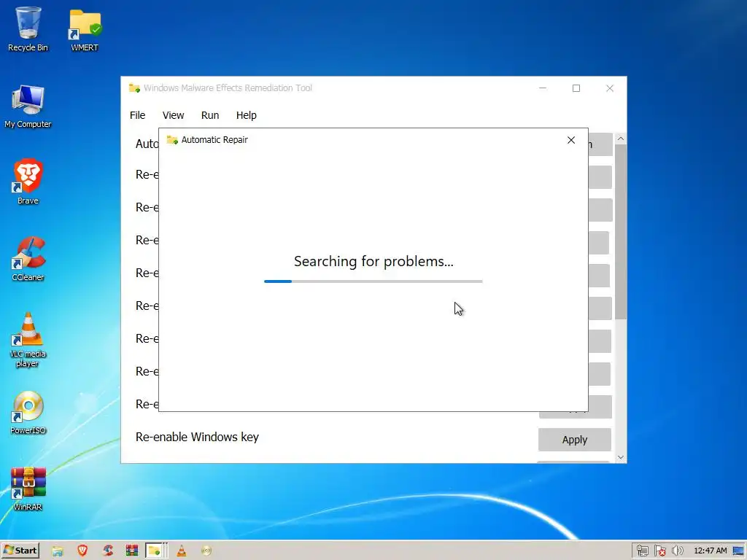Open the Help menu

click(247, 115)
